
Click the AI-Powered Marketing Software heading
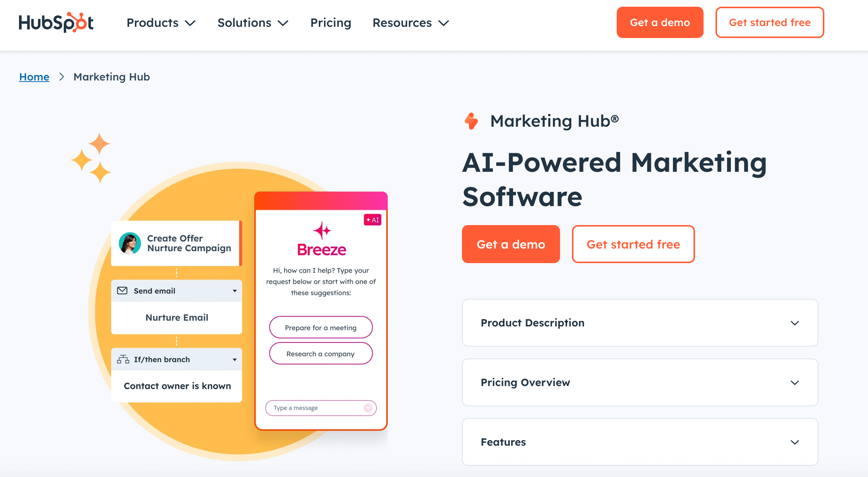614,180
